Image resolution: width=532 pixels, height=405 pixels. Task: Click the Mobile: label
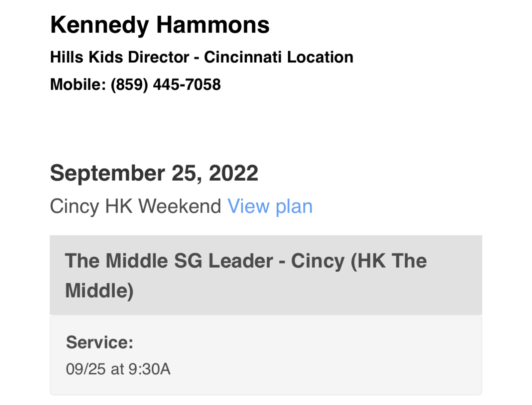pyautogui.click(x=78, y=85)
